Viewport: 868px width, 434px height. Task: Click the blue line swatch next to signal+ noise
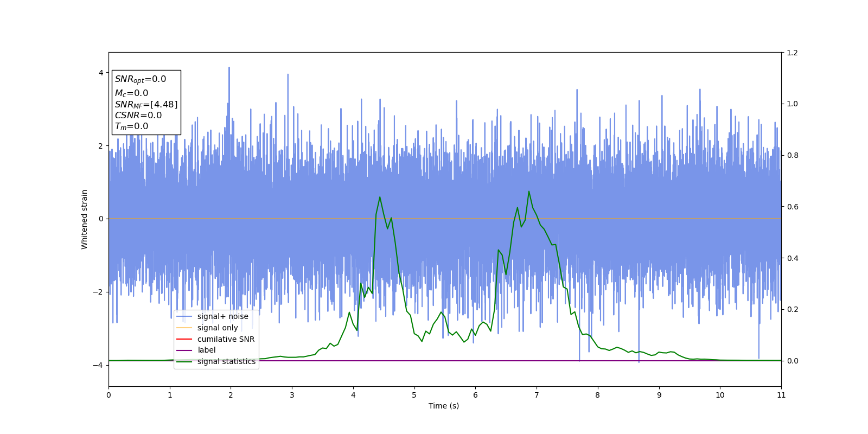184,316
